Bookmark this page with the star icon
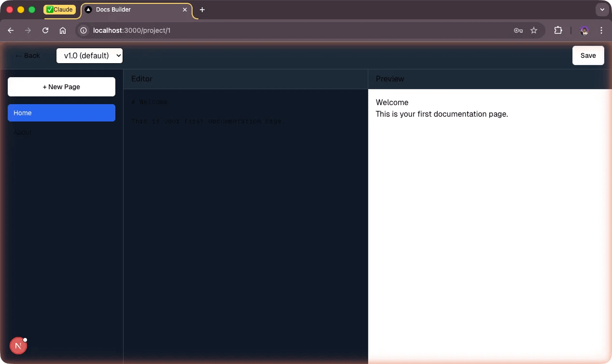The image size is (612, 364). (x=534, y=30)
